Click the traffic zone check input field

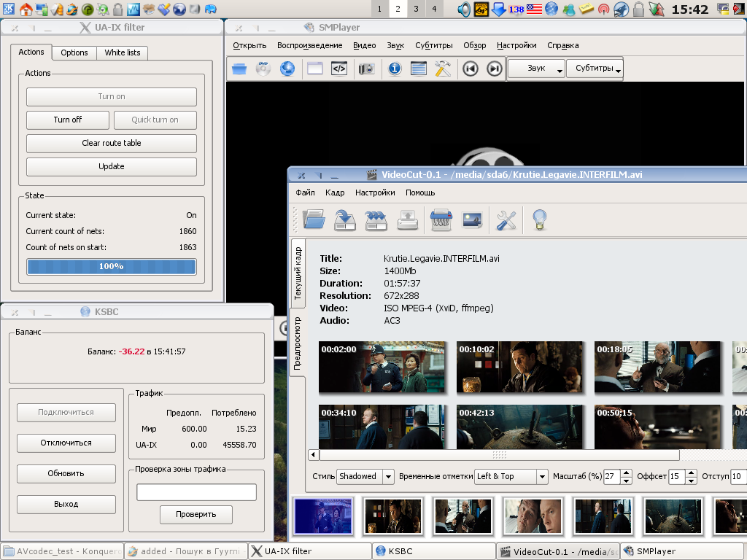pyautogui.click(x=196, y=492)
